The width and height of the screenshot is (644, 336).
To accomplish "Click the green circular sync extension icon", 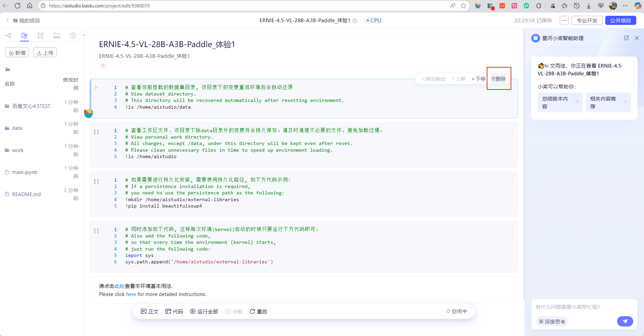I will 526,6.
